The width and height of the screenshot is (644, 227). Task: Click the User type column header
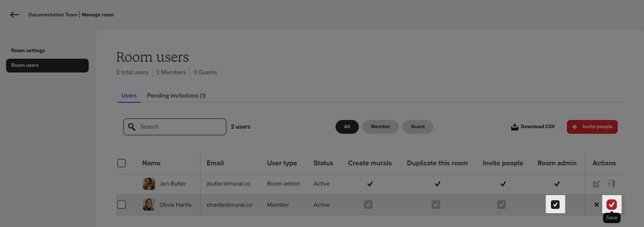pyautogui.click(x=282, y=163)
